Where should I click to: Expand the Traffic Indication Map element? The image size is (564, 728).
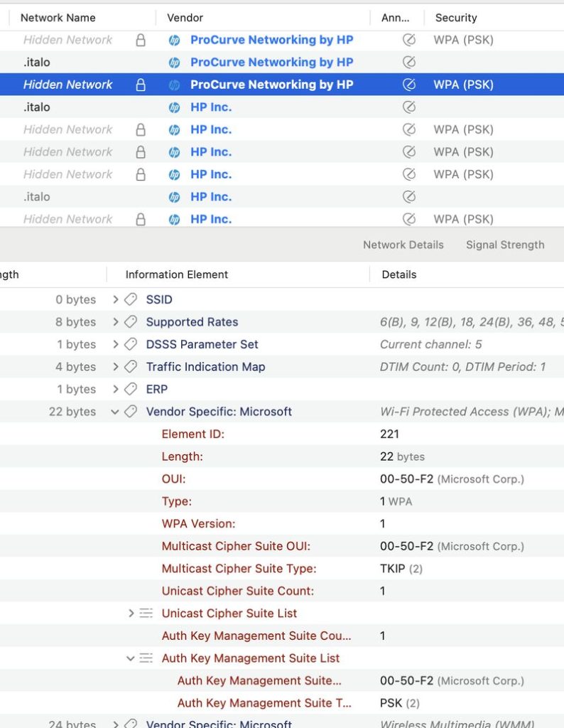tap(116, 367)
